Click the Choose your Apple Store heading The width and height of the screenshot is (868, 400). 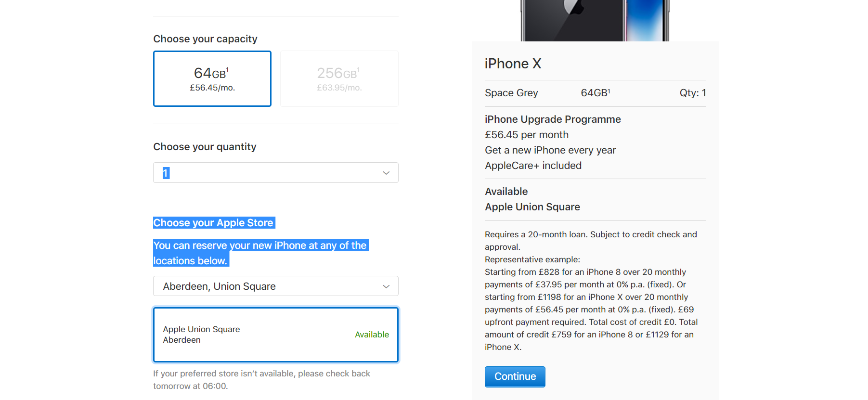pos(213,223)
